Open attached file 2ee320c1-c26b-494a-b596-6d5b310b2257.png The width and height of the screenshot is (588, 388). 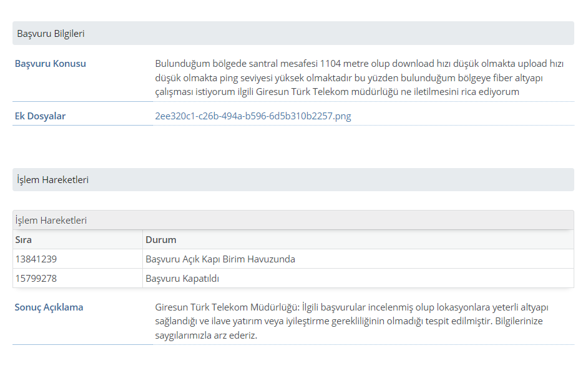click(253, 116)
